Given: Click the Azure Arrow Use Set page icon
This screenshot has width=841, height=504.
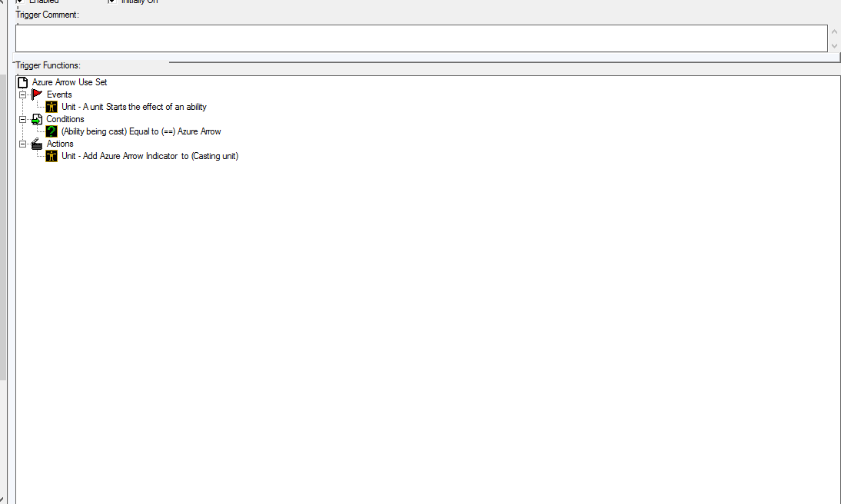Looking at the screenshot, I should coord(22,82).
